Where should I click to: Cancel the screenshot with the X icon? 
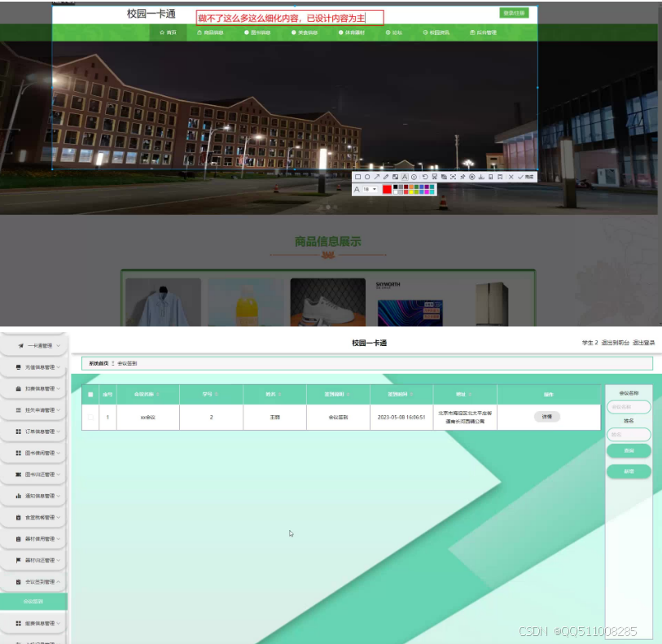[x=511, y=177]
